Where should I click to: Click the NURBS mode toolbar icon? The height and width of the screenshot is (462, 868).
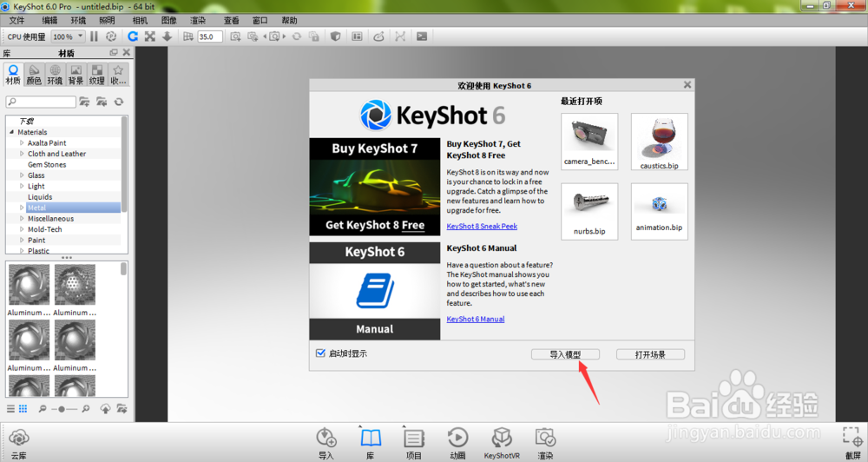400,36
